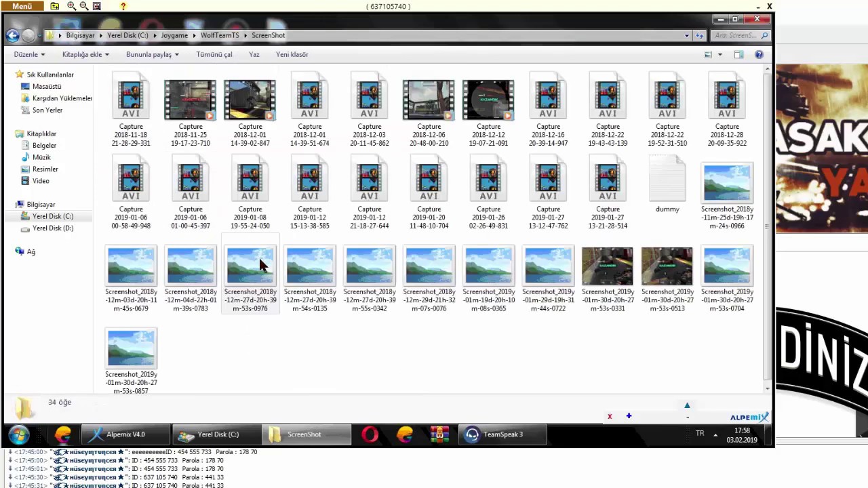Click the WolfTeamTS breadcrumb segment

click(x=220, y=35)
